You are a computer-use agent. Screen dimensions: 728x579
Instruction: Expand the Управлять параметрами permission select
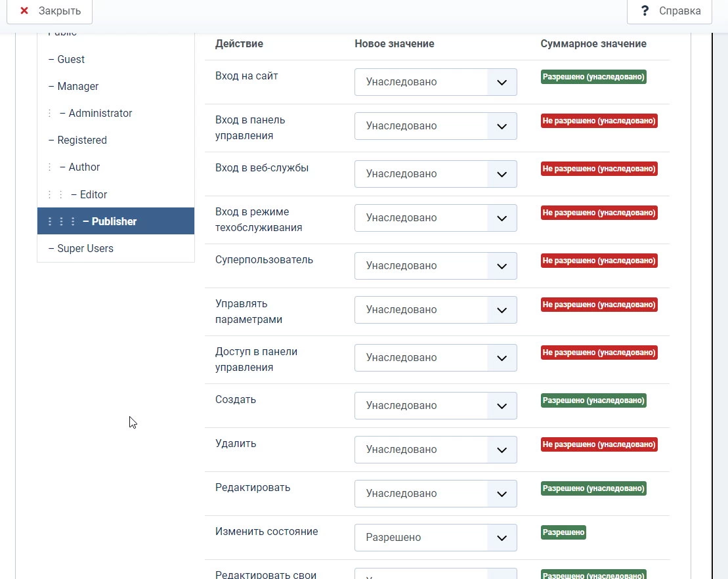coord(435,310)
